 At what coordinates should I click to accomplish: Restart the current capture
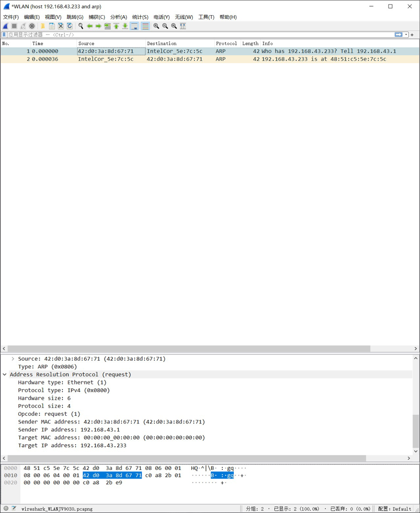click(x=23, y=26)
